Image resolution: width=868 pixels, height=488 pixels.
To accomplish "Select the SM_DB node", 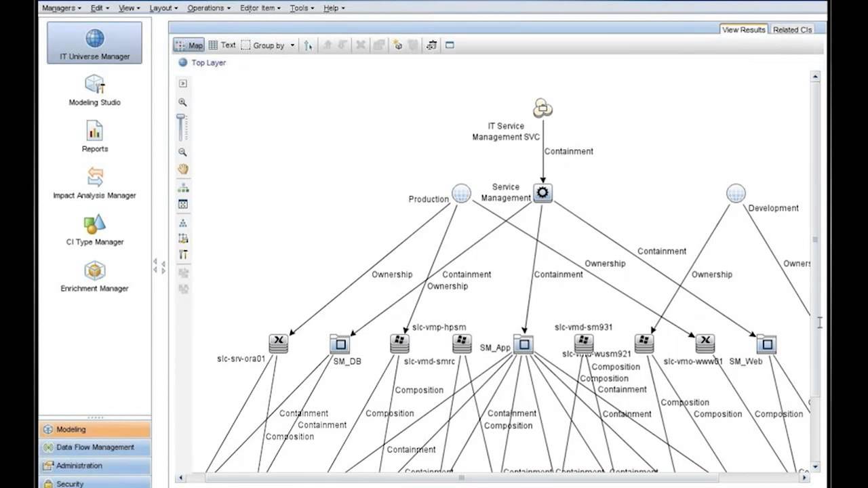I will pyautogui.click(x=340, y=344).
